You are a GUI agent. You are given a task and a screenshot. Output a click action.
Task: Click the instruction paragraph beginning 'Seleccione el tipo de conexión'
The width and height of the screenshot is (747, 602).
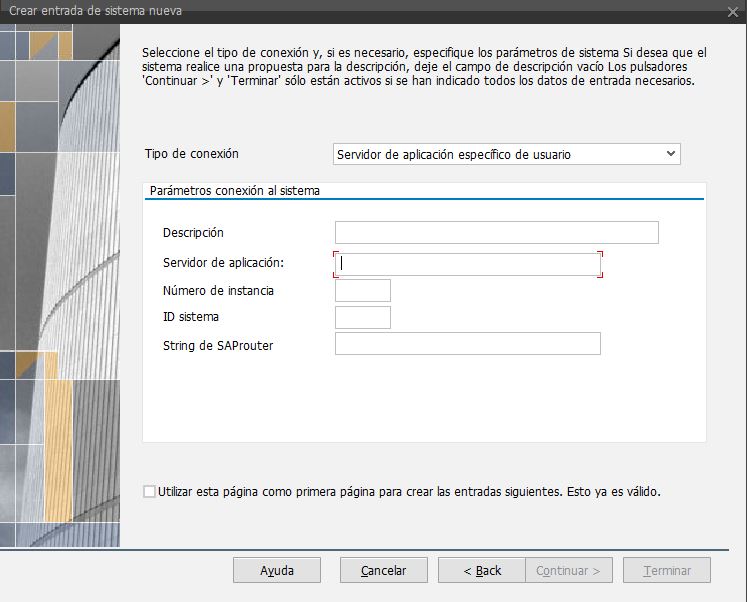pos(424,67)
